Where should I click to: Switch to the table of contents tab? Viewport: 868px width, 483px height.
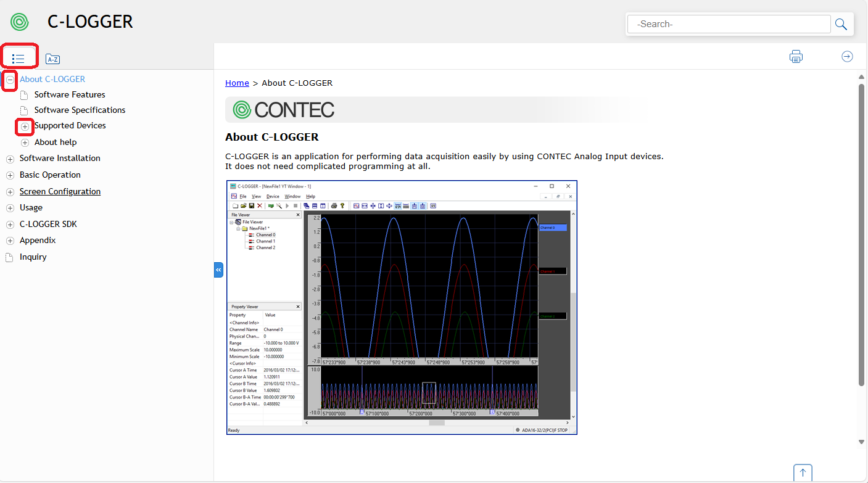[x=19, y=59]
